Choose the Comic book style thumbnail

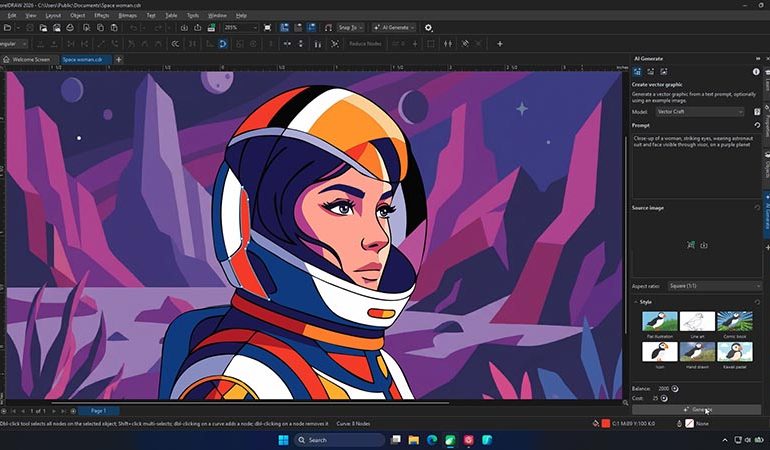pyautogui.click(x=735, y=321)
